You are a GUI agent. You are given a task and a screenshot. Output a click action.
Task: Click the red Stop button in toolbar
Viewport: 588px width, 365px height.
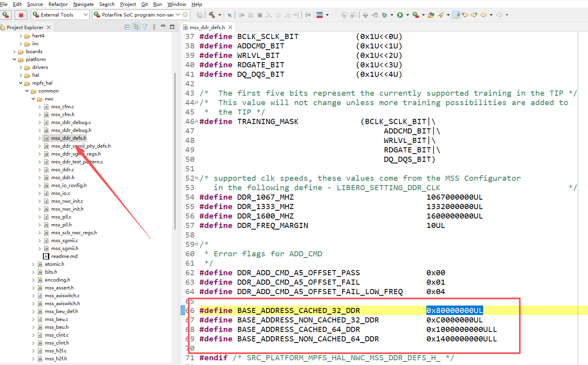coord(21,15)
